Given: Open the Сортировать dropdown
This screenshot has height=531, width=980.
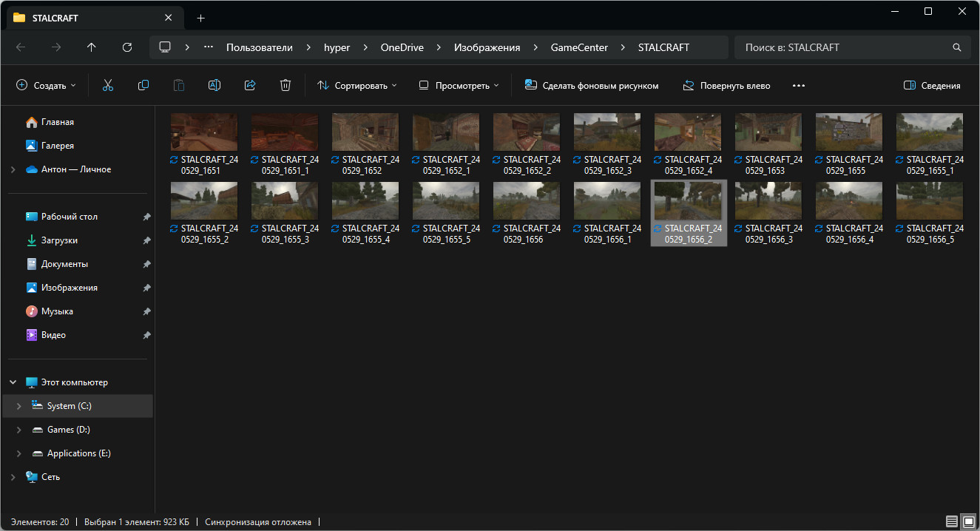Looking at the screenshot, I should coord(357,86).
